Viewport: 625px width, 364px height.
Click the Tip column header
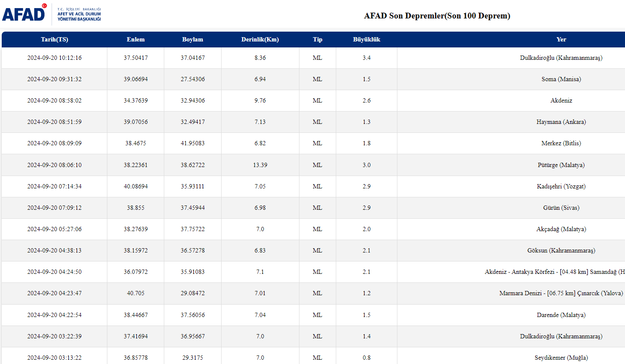pos(317,39)
